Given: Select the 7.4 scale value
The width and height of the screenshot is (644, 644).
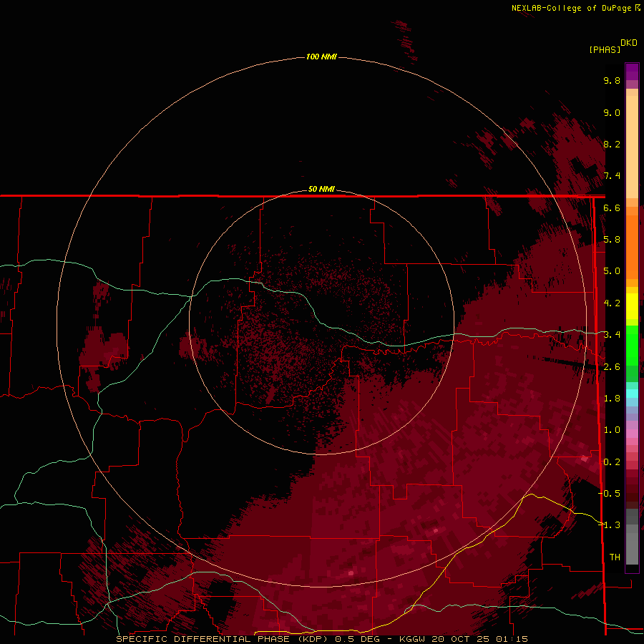Looking at the screenshot, I should click(x=612, y=176).
